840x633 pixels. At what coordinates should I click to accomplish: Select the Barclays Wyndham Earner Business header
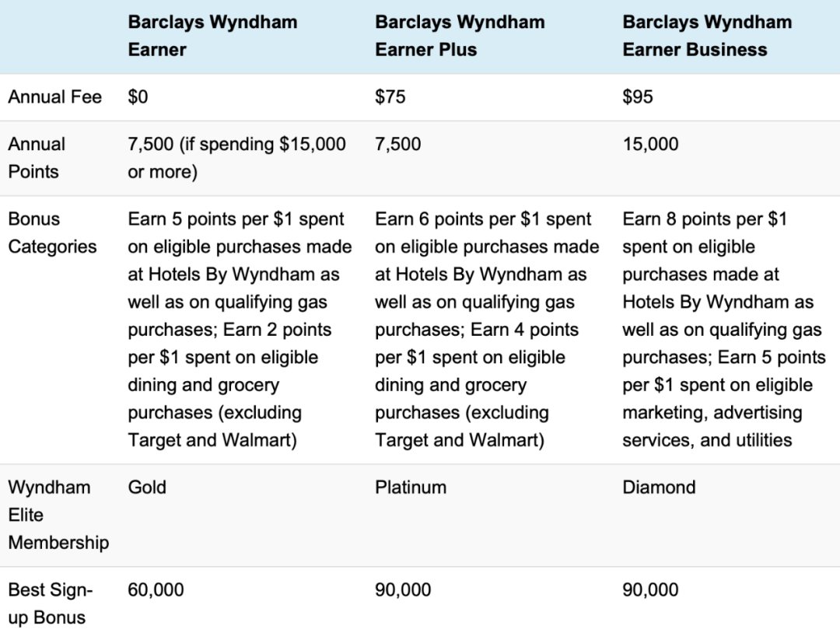[707, 36]
